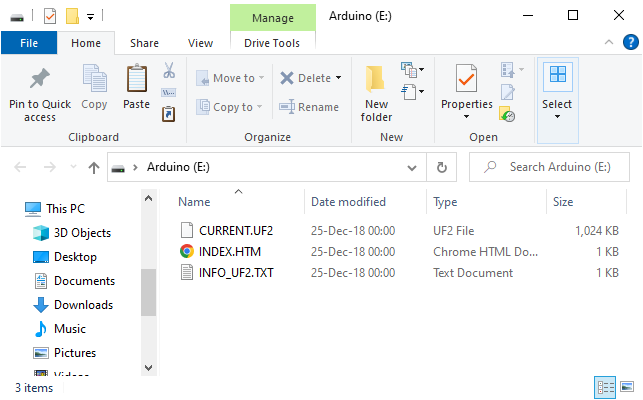This screenshot has height=400, width=643.
Task: Expand the Properties dropdown arrow
Action: point(466,117)
